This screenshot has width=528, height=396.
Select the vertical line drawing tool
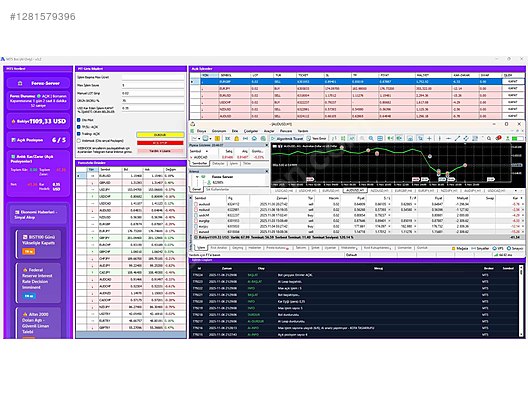(439, 138)
